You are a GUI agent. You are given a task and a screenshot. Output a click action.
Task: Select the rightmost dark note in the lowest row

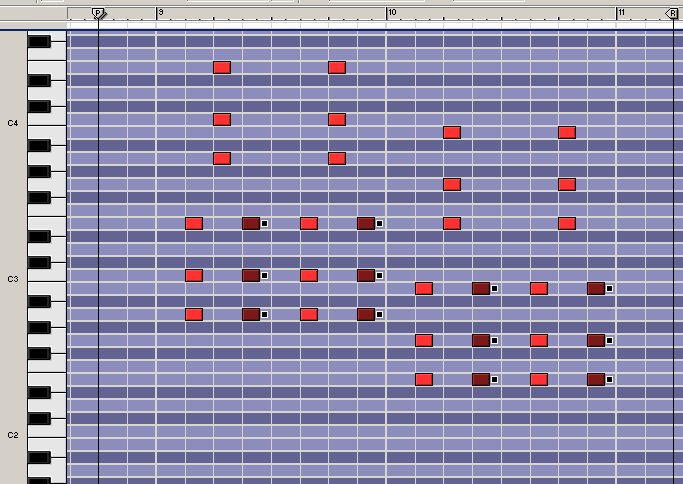coord(596,379)
